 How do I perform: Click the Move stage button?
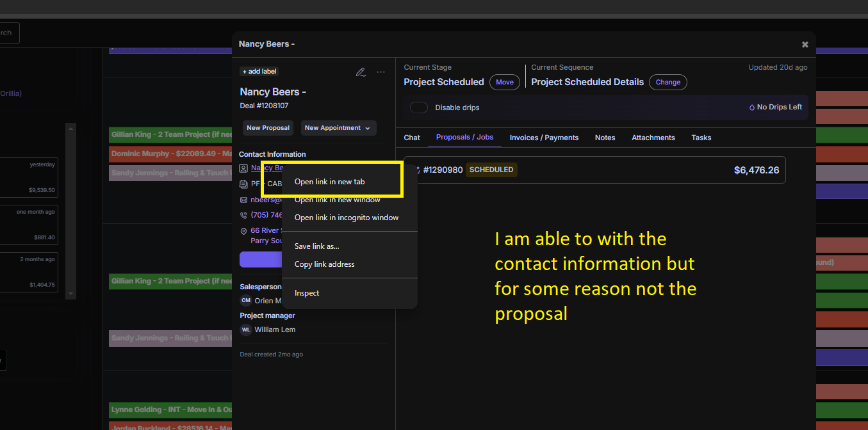click(x=505, y=83)
